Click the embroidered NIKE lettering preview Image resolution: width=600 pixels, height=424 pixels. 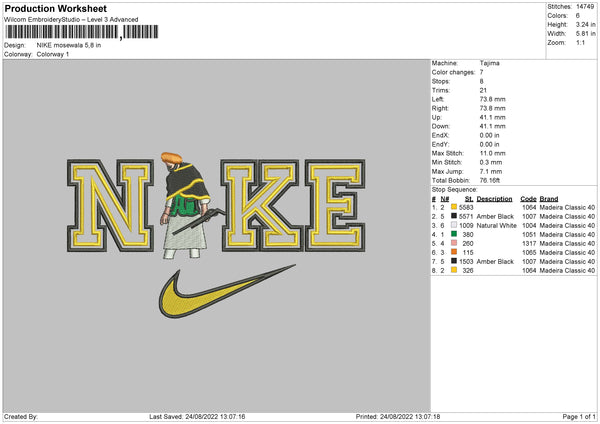click(x=216, y=205)
